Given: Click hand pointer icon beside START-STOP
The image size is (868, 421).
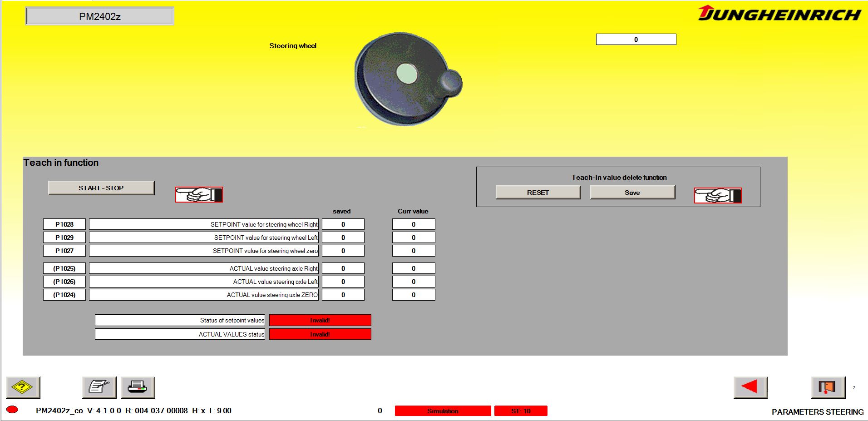Looking at the screenshot, I should [x=199, y=195].
